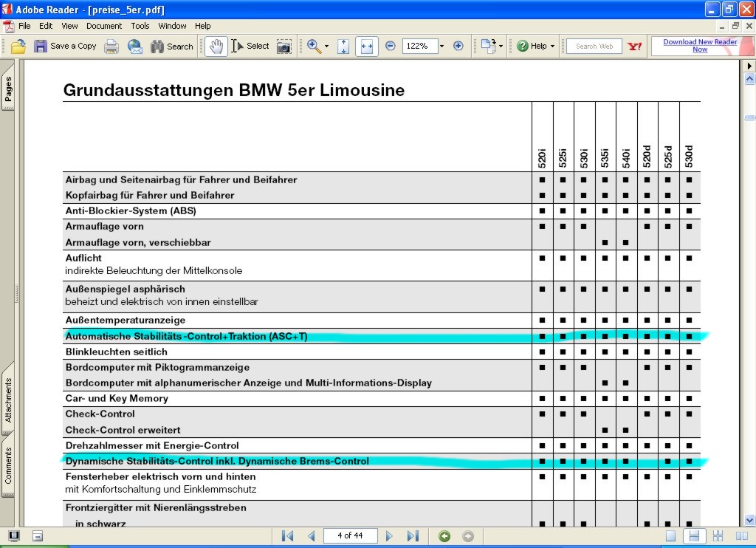Expand the zoom tool dropdown arrow
This screenshot has width=756, height=548.
pos(326,47)
